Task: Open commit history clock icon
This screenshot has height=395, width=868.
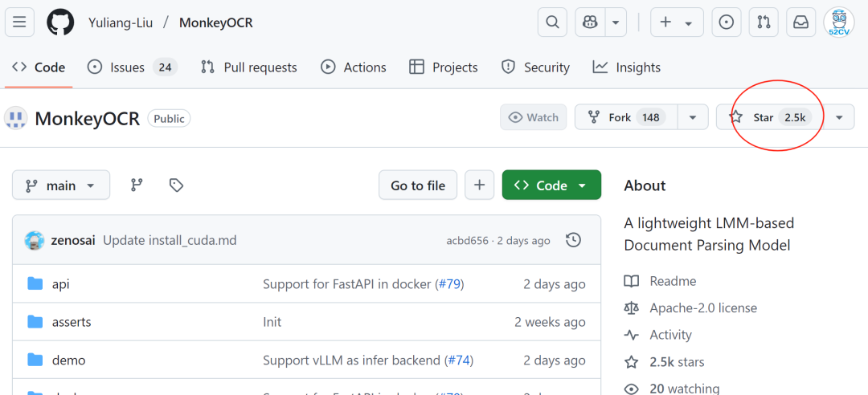Action: point(573,240)
